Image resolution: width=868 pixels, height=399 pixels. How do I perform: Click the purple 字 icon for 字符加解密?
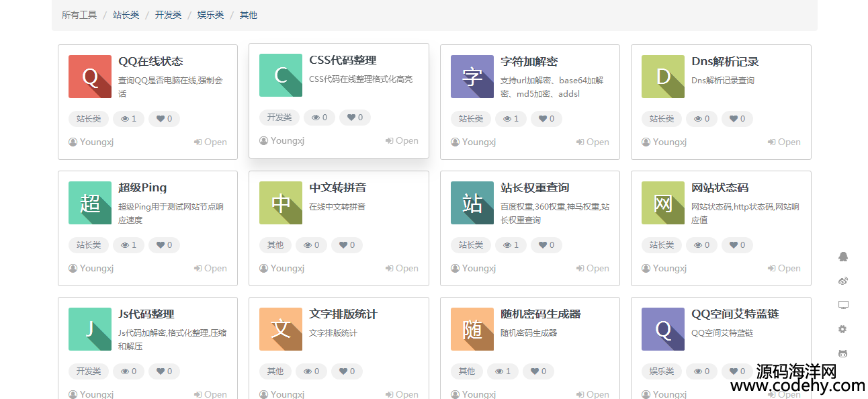(472, 77)
